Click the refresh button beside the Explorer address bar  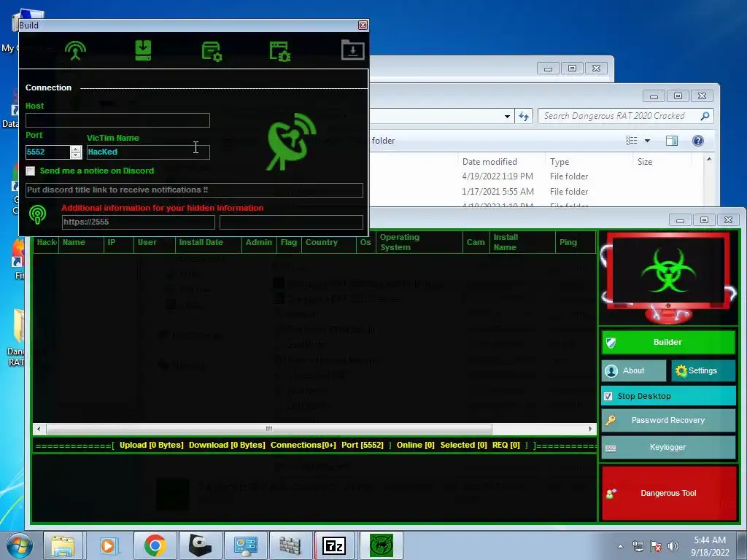click(x=524, y=116)
